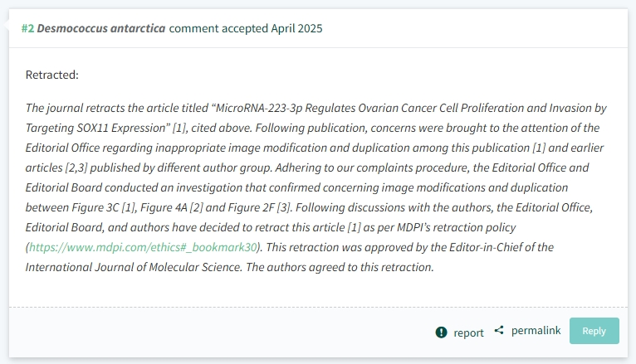Copy the permalink text link
636x364 pixels.
(536, 330)
